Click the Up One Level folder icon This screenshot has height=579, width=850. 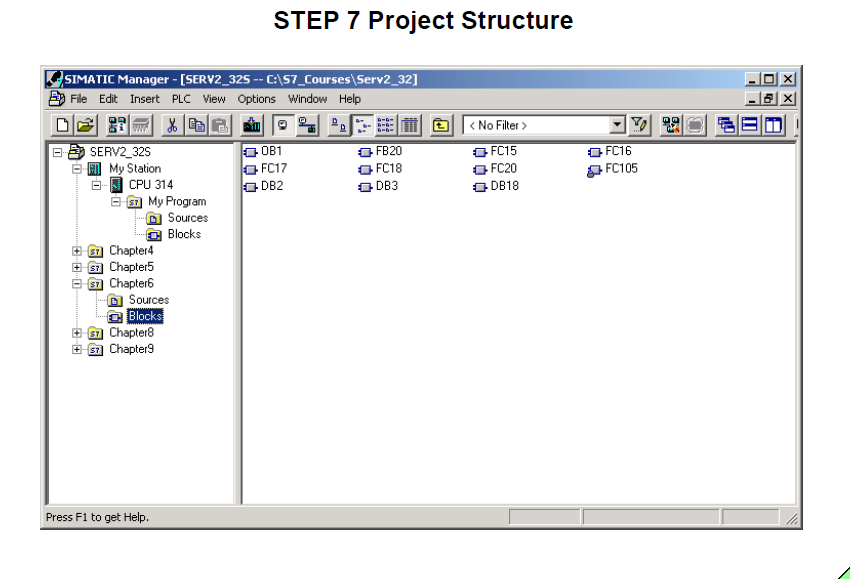441,125
